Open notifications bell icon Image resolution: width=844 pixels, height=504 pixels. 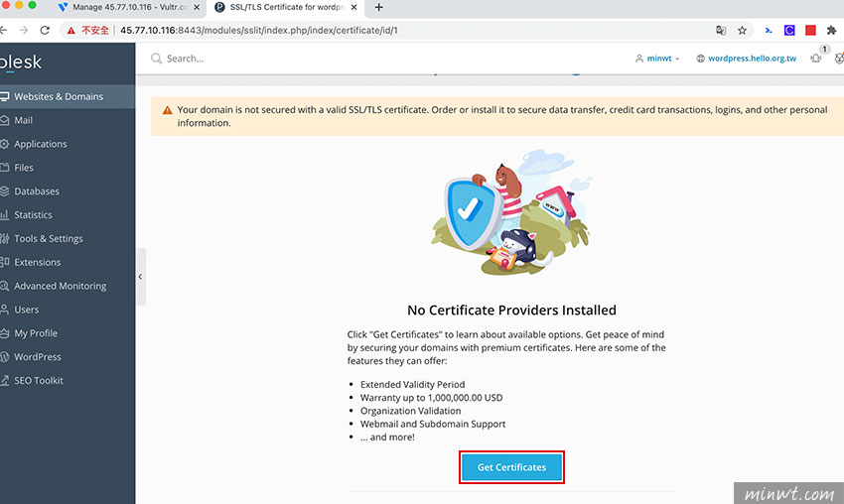click(x=816, y=59)
